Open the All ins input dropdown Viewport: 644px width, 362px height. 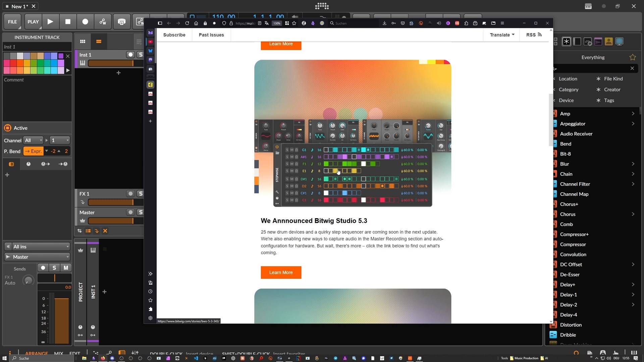pos(37,247)
